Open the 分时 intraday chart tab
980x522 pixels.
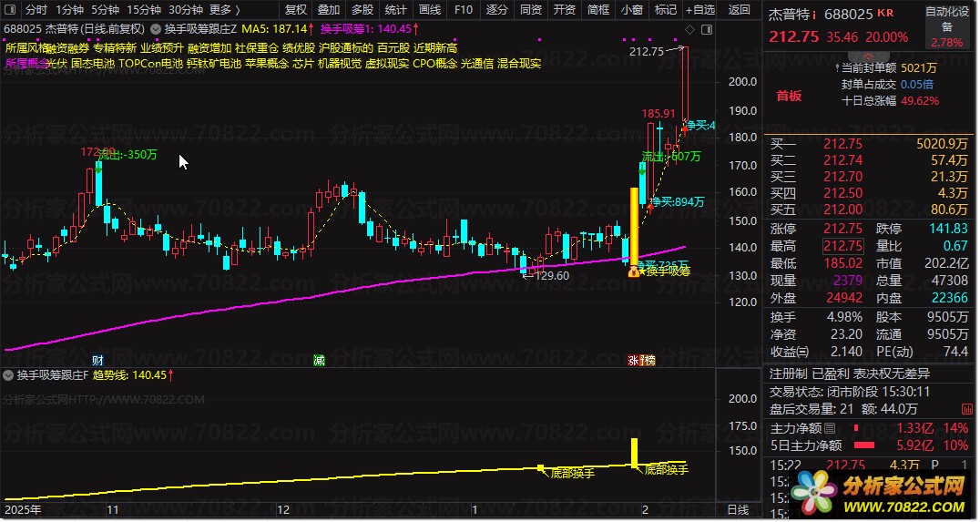[x=36, y=9]
